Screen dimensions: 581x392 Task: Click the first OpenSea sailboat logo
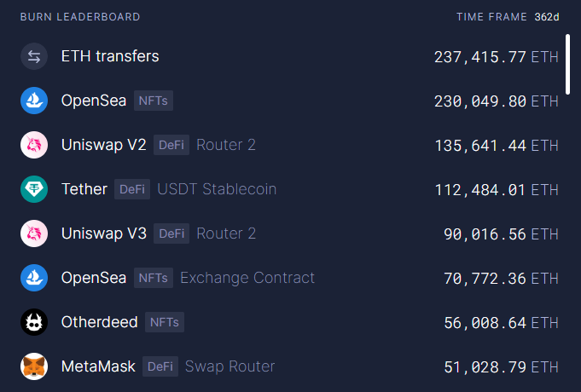point(34,101)
